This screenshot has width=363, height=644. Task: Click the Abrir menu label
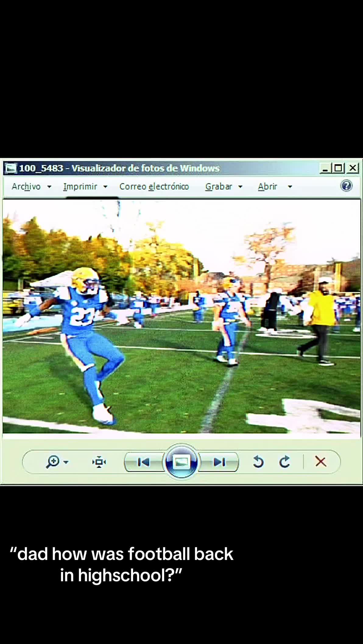tap(267, 187)
